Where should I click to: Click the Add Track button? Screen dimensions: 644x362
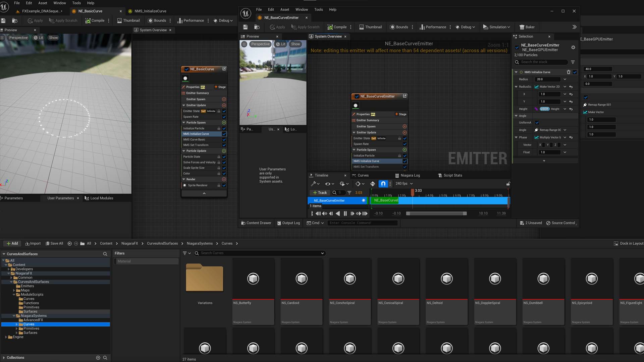point(320,193)
